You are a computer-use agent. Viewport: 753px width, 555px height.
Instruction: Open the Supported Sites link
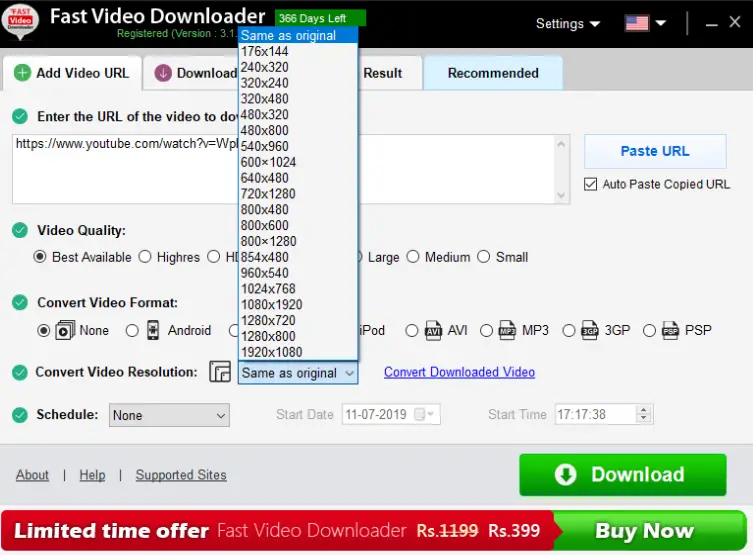click(181, 475)
